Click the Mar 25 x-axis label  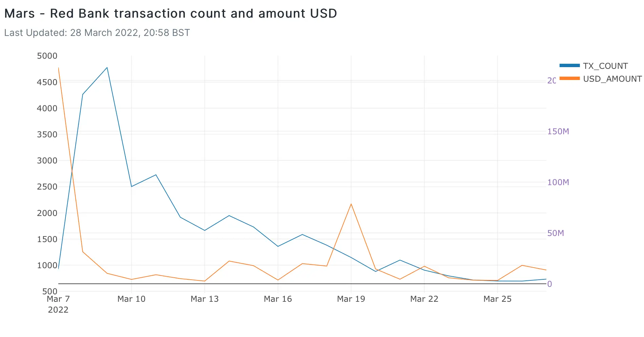(497, 299)
